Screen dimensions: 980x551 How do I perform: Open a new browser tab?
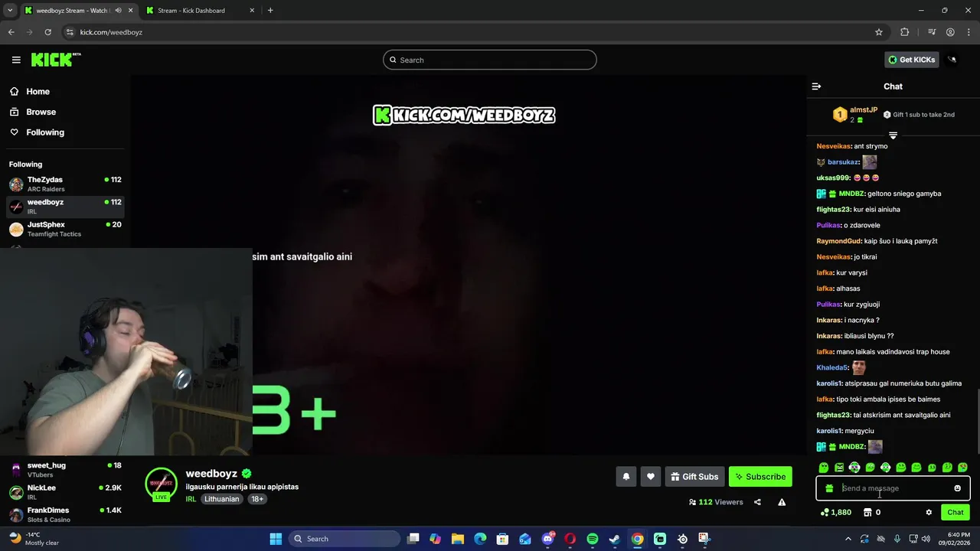pyautogui.click(x=270, y=11)
